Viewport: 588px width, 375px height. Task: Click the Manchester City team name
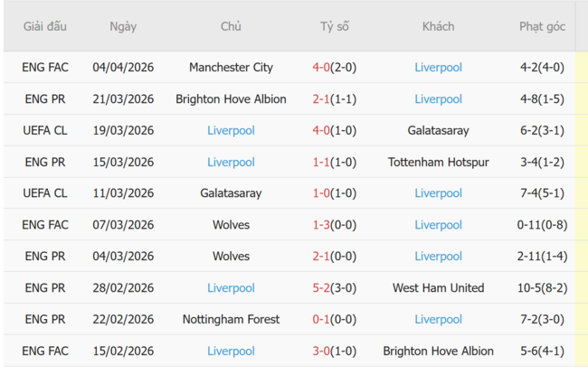pyautogui.click(x=231, y=68)
